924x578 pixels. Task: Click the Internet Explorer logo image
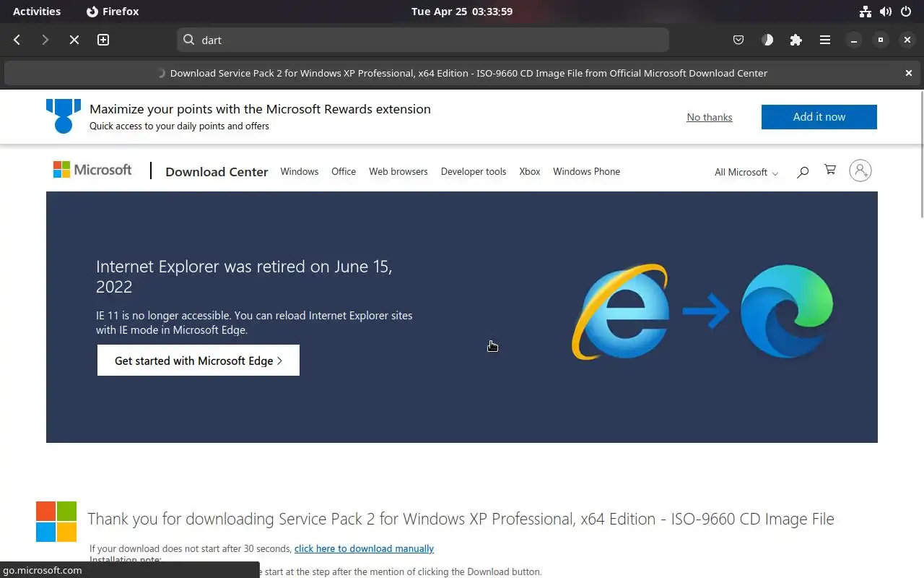point(621,312)
